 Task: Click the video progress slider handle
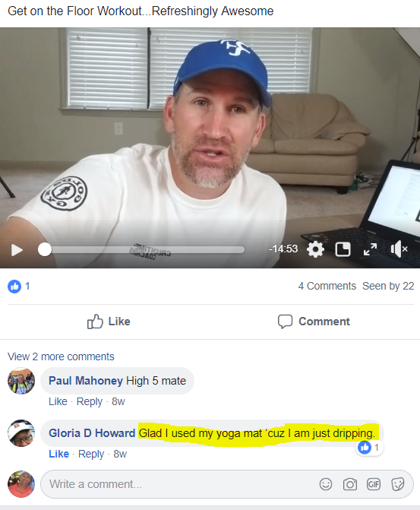tap(45, 250)
